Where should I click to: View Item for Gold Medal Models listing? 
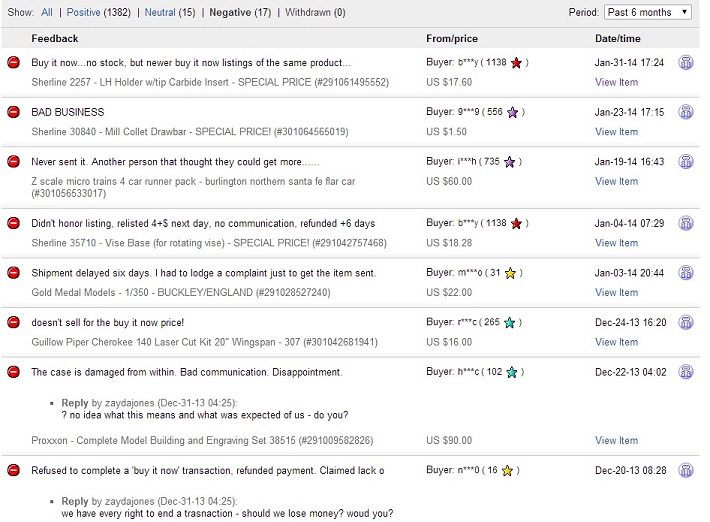[616, 292]
